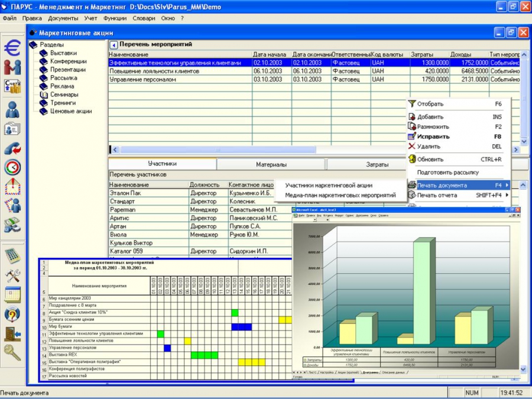Open the Документы menu
Screen dimensions: 532x399
pos(63,18)
